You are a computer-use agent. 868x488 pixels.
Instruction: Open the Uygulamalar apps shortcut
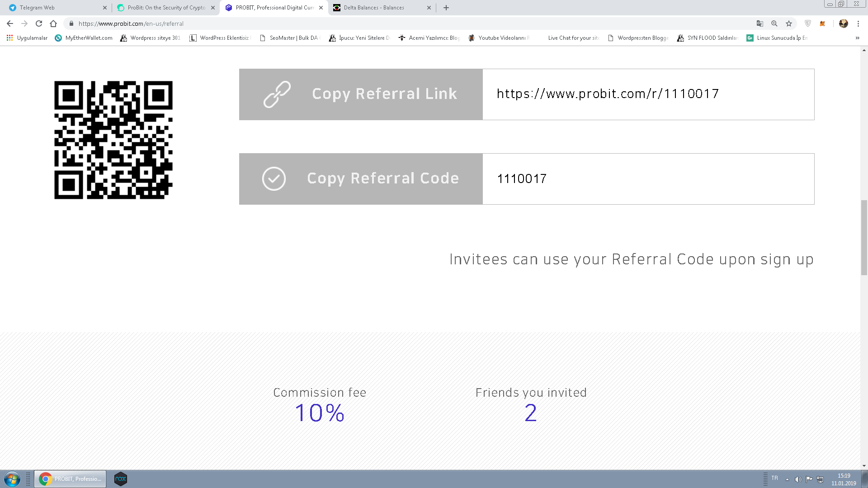point(27,38)
